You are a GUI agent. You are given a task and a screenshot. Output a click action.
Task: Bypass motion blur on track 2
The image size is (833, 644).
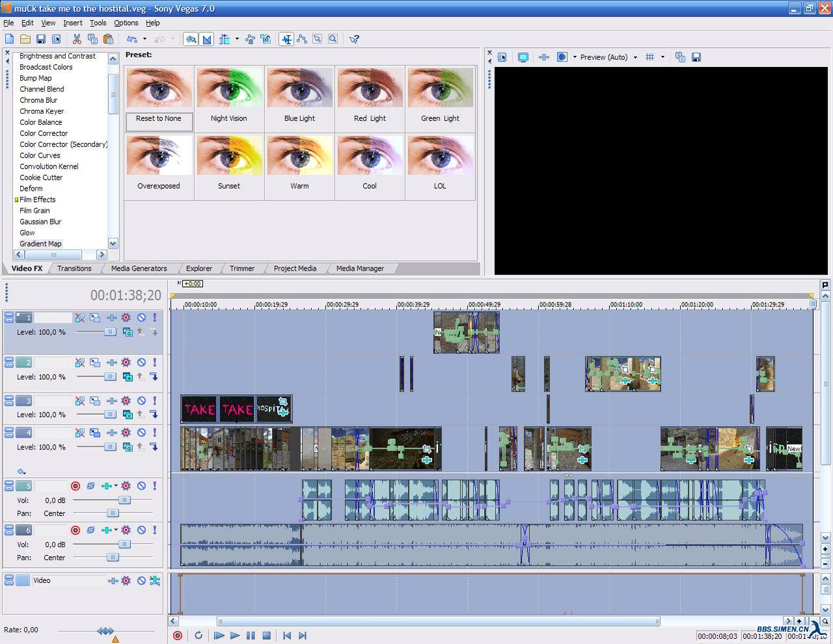(x=79, y=362)
